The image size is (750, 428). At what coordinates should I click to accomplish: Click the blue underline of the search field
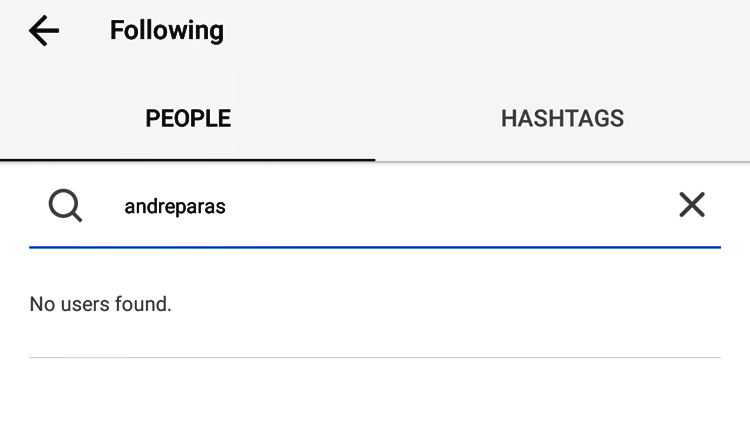point(375,245)
